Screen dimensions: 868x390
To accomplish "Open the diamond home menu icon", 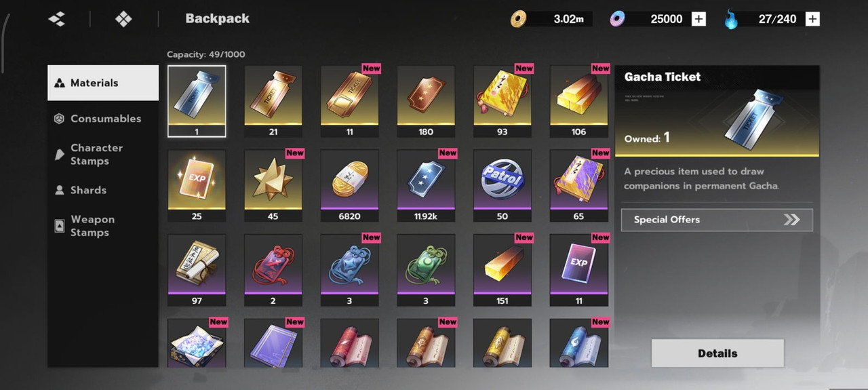I will (123, 19).
